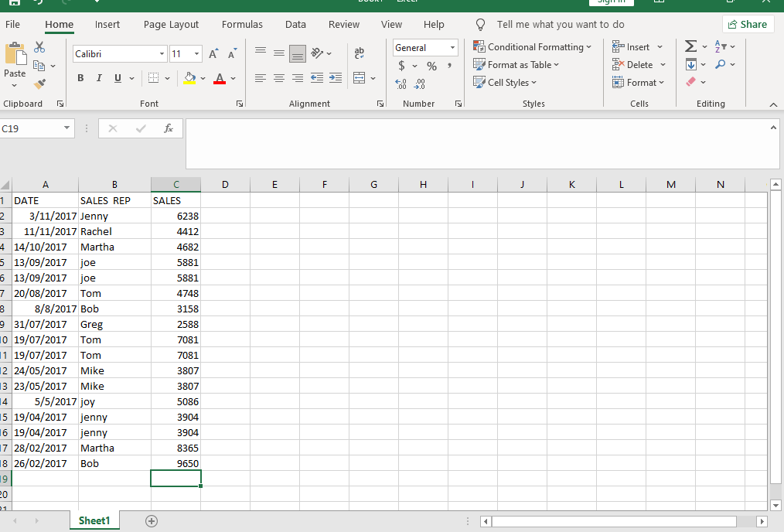Select the Format Painter brush
The width and height of the screenshot is (784, 532).
tap(39, 84)
